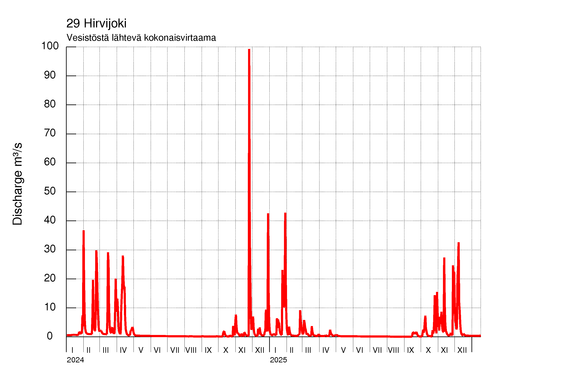Click month VII label under 2024
The height and width of the screenshot is (370, 588).
point(175,350)
